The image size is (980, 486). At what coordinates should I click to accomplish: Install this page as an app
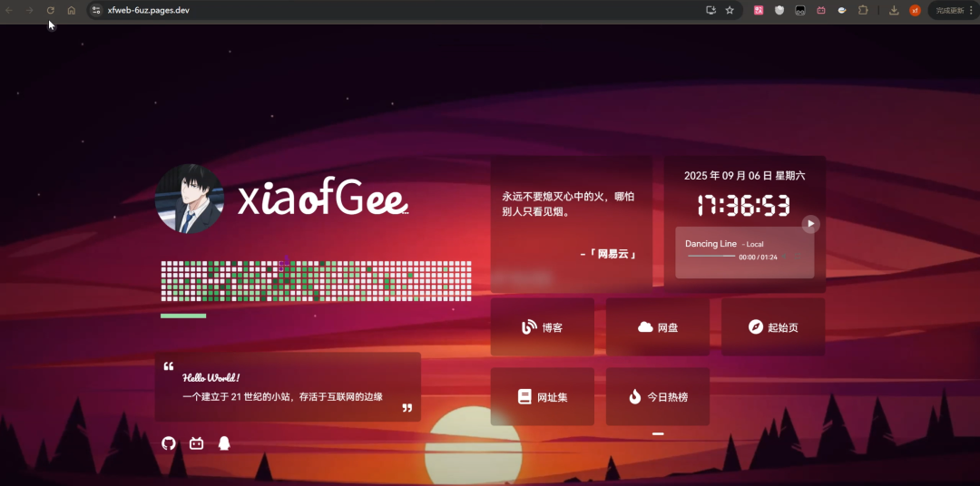click(710, 10)
